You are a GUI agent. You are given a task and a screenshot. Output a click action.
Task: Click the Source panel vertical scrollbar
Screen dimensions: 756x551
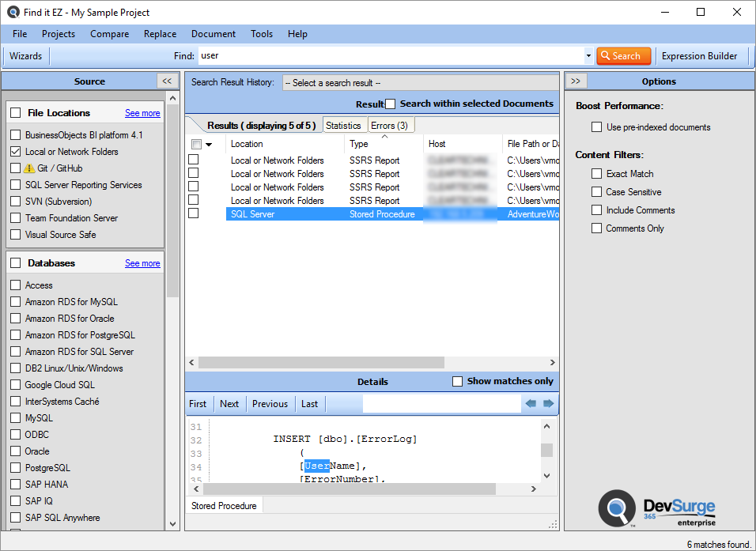[173, 202]
